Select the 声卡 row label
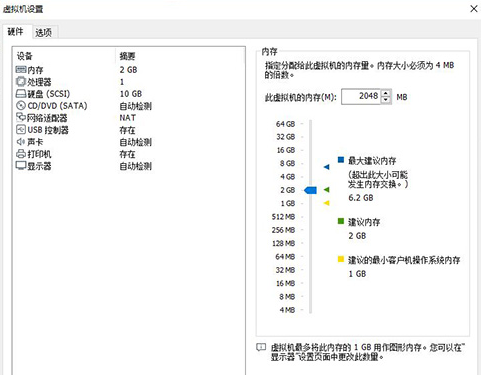Image resolution: width=481 pixels, height=375 pixels. [x=35, y=142]
